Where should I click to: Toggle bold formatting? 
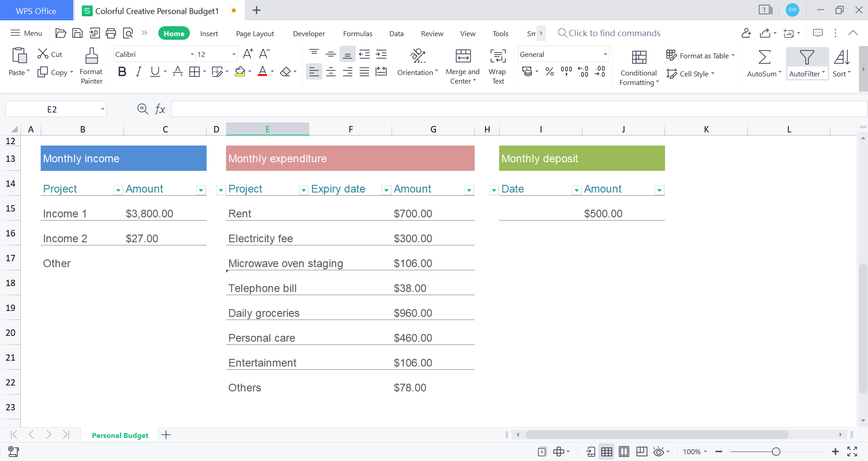122,71
